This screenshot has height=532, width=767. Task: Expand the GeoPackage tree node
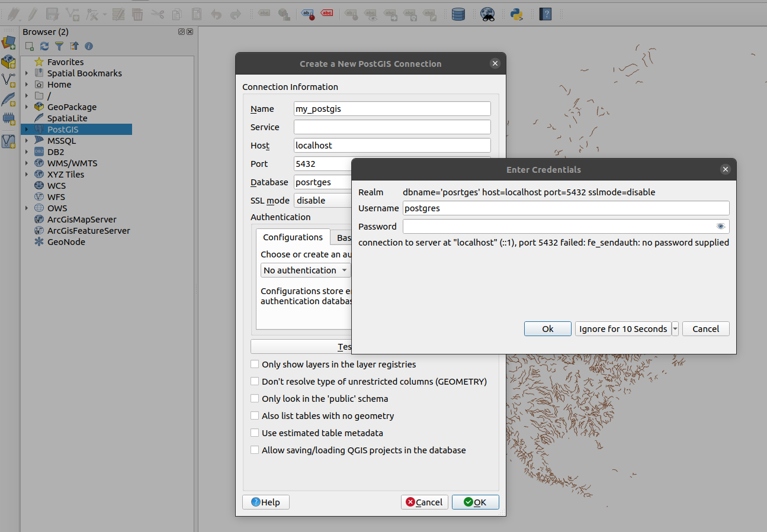(27, 107)
